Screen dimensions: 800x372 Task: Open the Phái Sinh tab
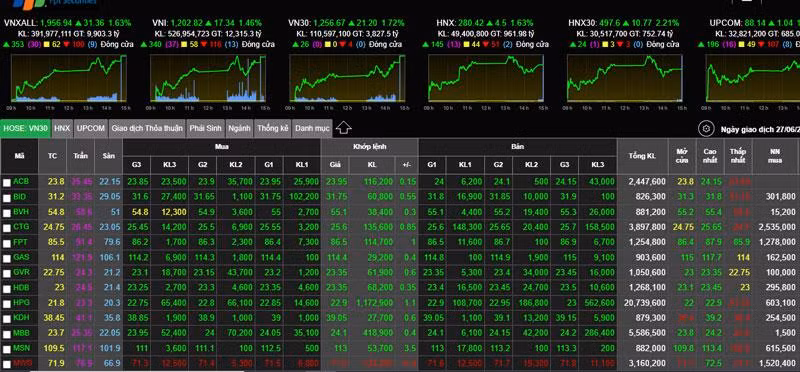[206, 129]
